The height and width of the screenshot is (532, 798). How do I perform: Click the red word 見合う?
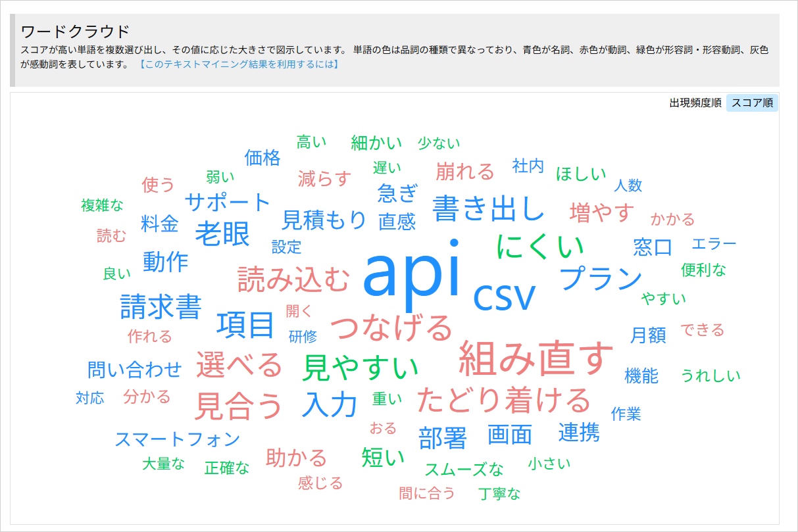[239, 406]
